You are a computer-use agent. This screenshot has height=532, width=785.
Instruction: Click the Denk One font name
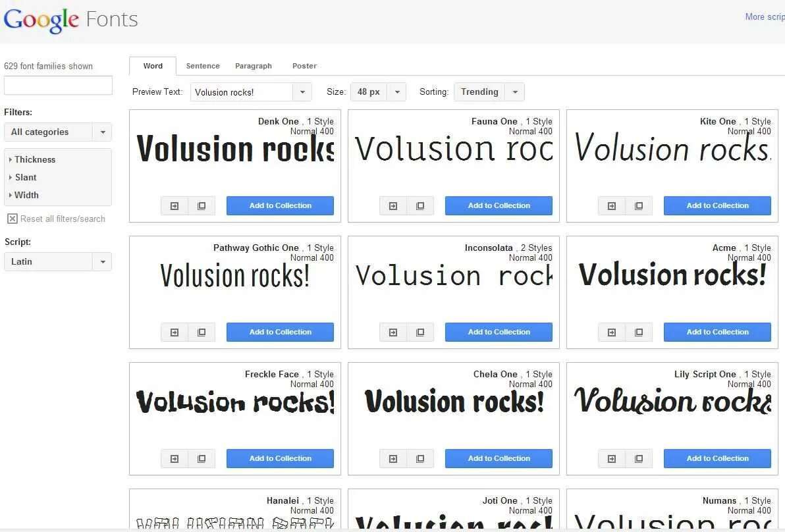(x=279, y=121)
